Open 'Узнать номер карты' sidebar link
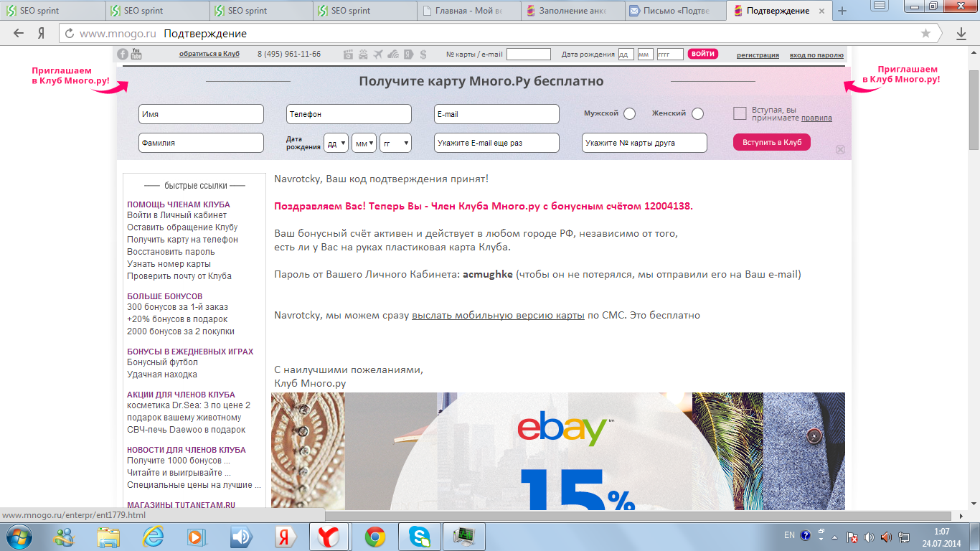 pos(169,264)
